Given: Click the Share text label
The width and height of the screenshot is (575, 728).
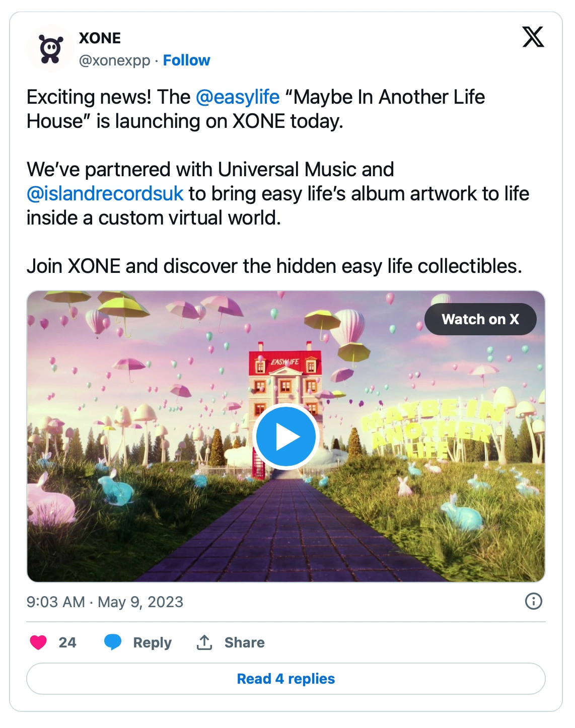Looking at the screenshot, I should (244, 643).
